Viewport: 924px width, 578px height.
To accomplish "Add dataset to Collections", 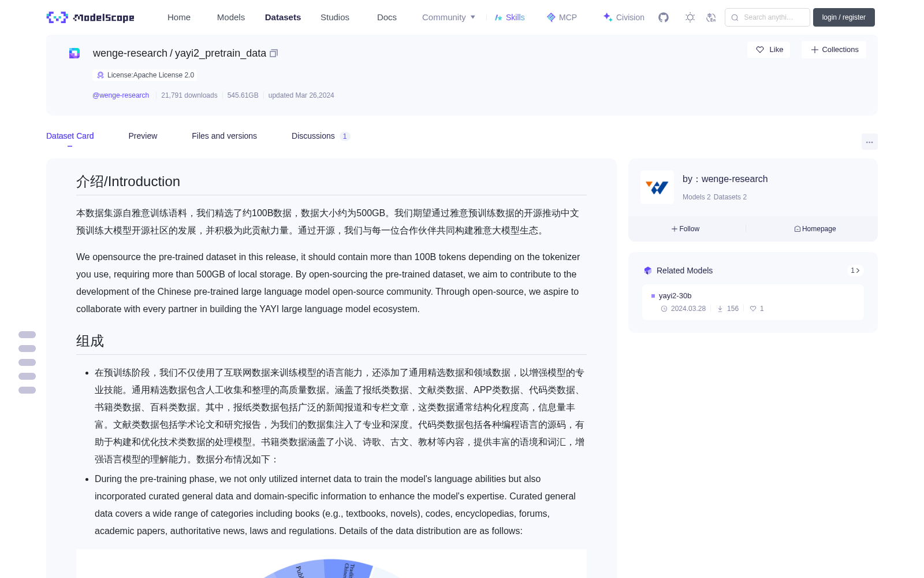I will (x=834, y=50).
